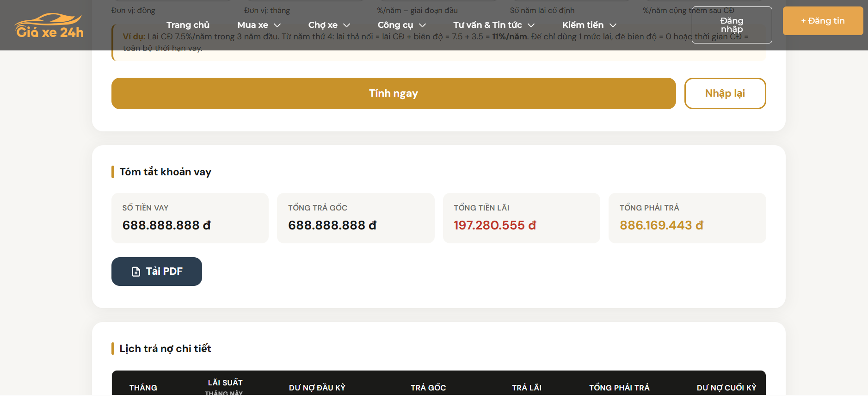The height and width of the screenshot is (396, 868).
Task: Click the TRẢ GỐC column header
Action: pos(429,388)
